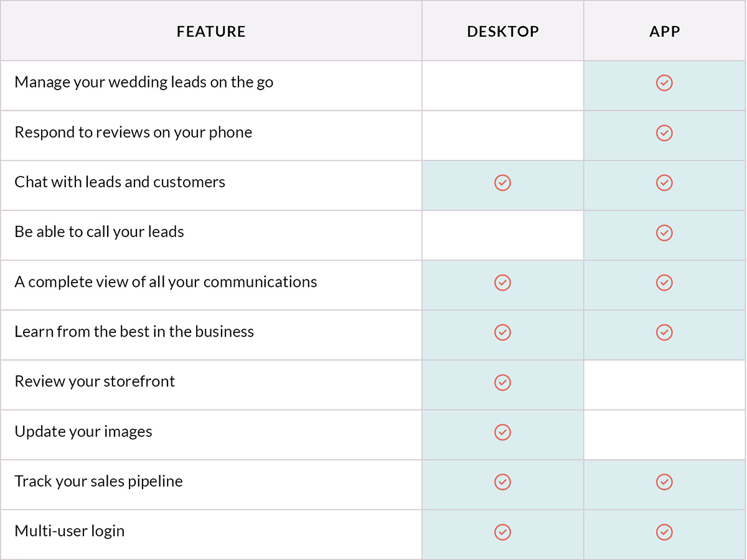747x560 pixels.
Task: Select the APP column header
Action: [x=665, y=31]
